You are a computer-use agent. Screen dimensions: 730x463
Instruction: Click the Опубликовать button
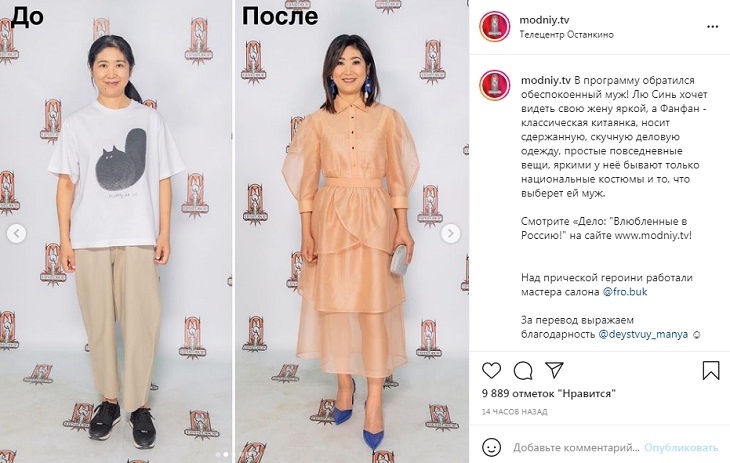tap(681, 448)
